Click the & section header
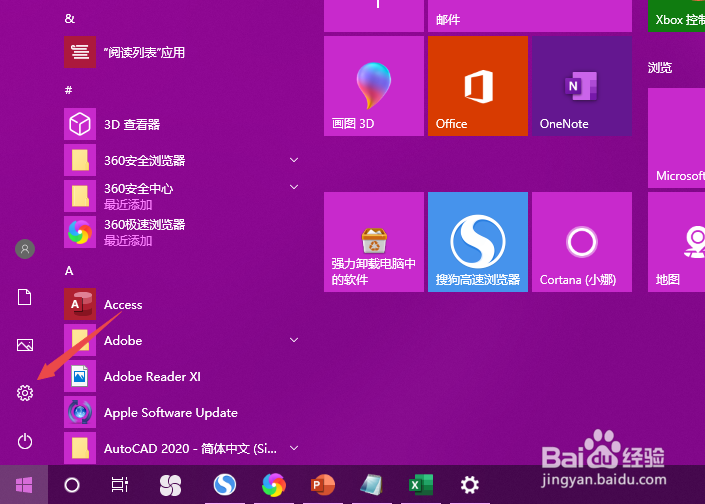Viewport: 705px width, 504px height. [x=69, y=18]
